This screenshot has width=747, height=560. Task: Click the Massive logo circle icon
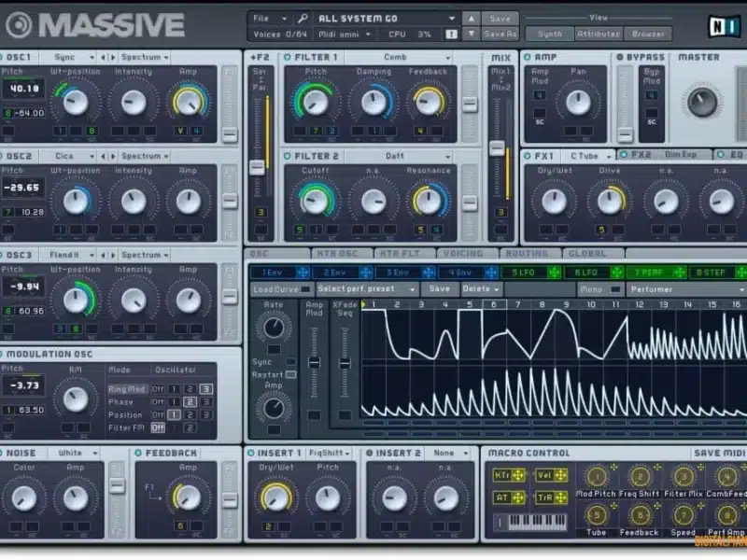click(x=18, y=25)
